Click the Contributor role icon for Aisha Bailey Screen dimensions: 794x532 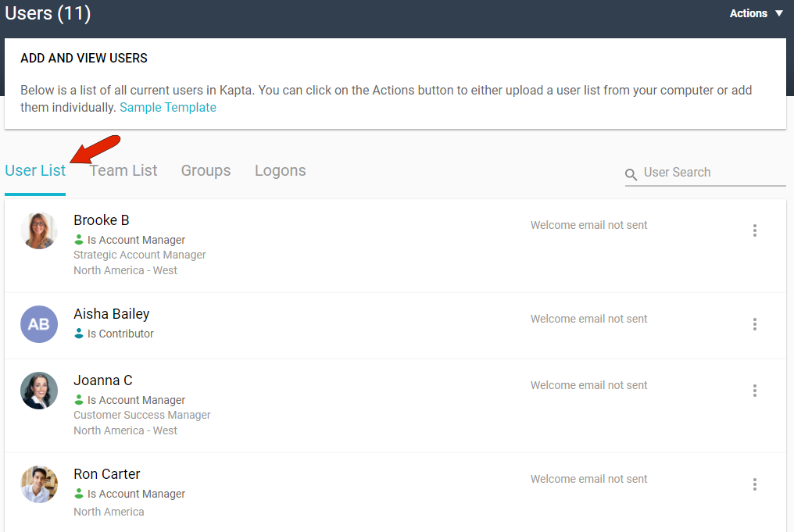point(79,334)
